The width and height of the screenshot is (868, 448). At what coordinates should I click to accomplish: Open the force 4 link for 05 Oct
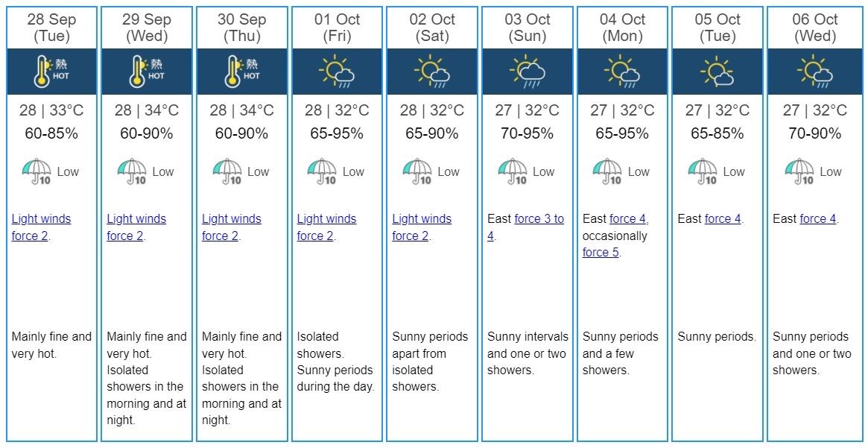tap(723, 218)
